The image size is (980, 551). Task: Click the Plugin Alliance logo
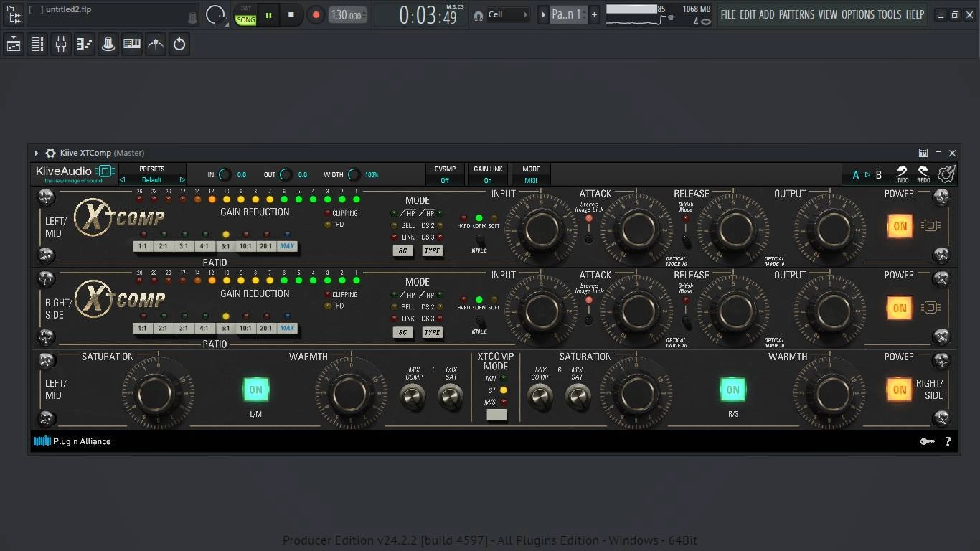[x=72, y=441]
